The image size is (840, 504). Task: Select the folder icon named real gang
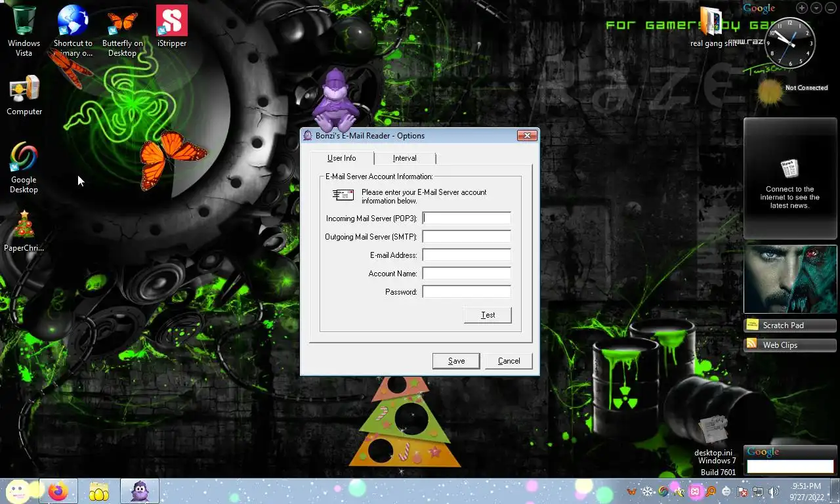click(x=712, y=28)
